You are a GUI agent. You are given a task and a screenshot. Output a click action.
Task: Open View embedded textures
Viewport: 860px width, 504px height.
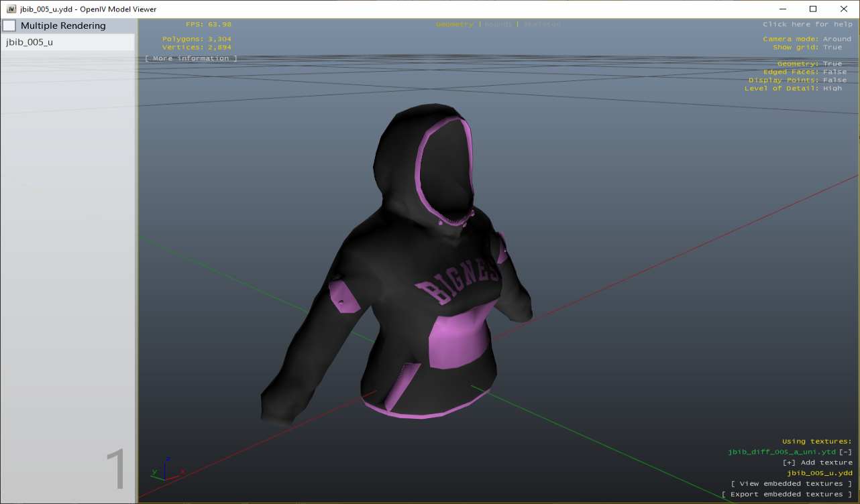[790, 483]
